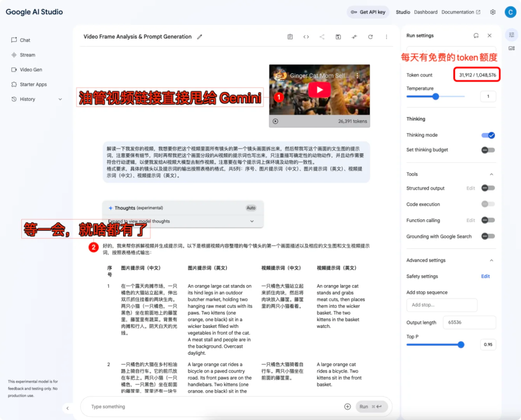This screenshot has width=521, height=420.
Task: Open Starter Apps in sidebar
Action: (29, 85)
